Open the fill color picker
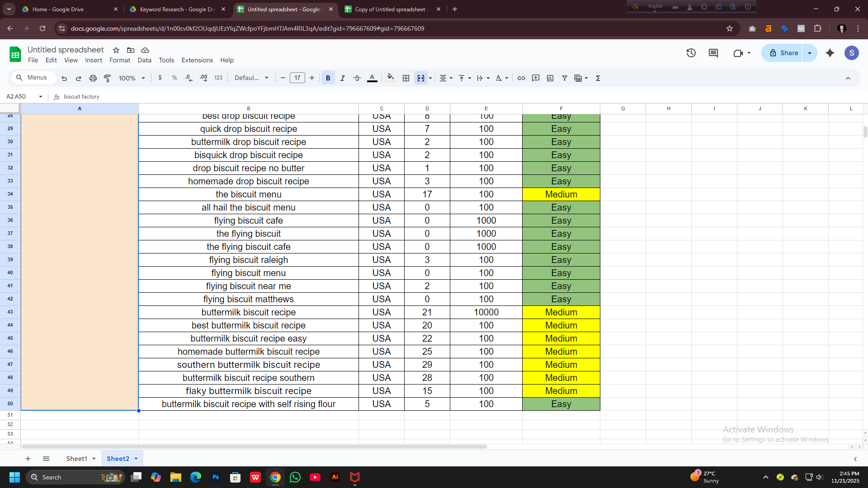The height and width of the screenshot is (488, 868). [391, 78]
